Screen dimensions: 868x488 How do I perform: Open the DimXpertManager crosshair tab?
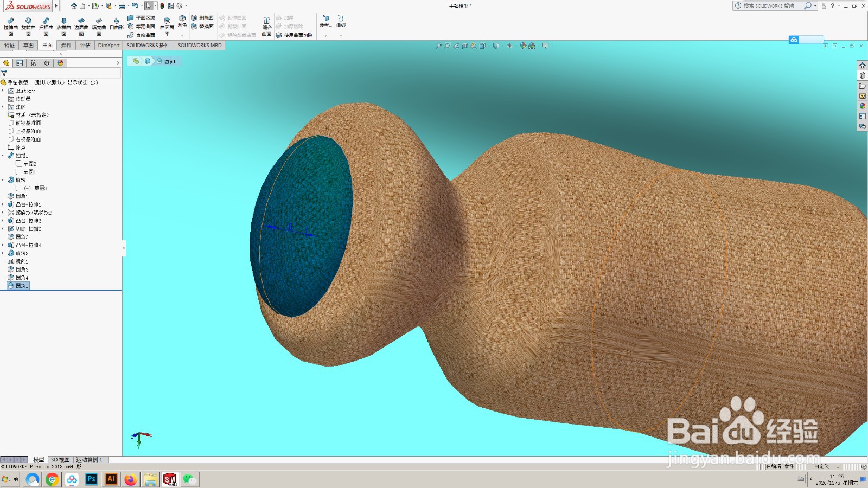[x=47, y=63]
